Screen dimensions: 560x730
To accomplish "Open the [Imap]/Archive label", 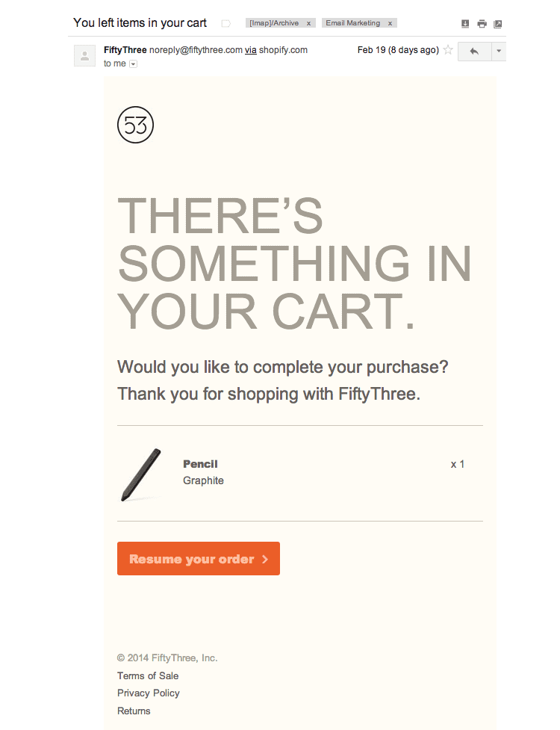I will tap(274, 23).
